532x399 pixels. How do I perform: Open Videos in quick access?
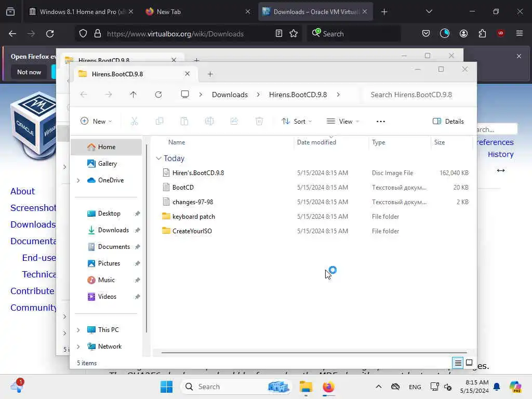pos(106,297)
